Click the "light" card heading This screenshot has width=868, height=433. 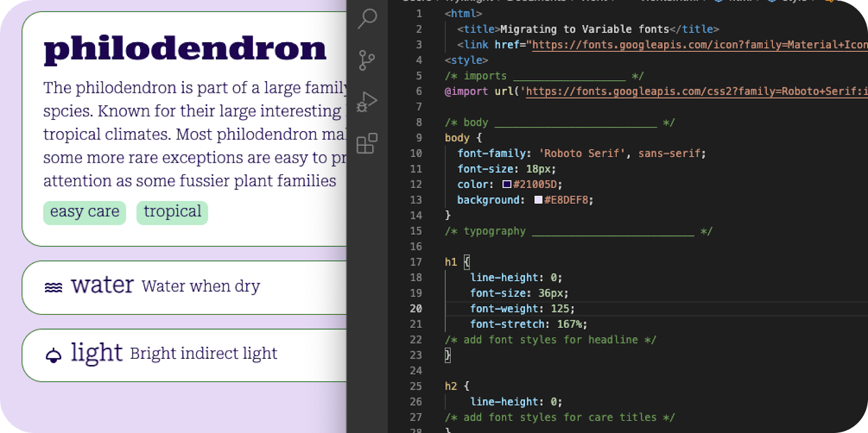tap(97, 353)
